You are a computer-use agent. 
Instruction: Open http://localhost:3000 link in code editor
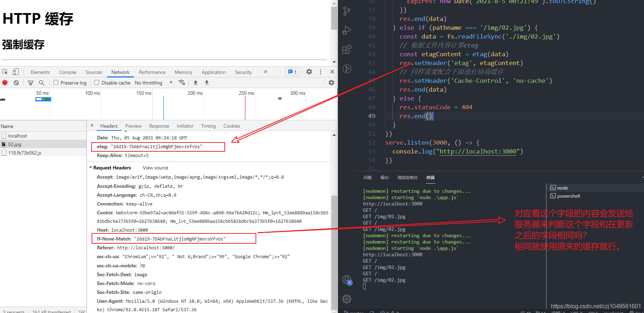(478, 151)
